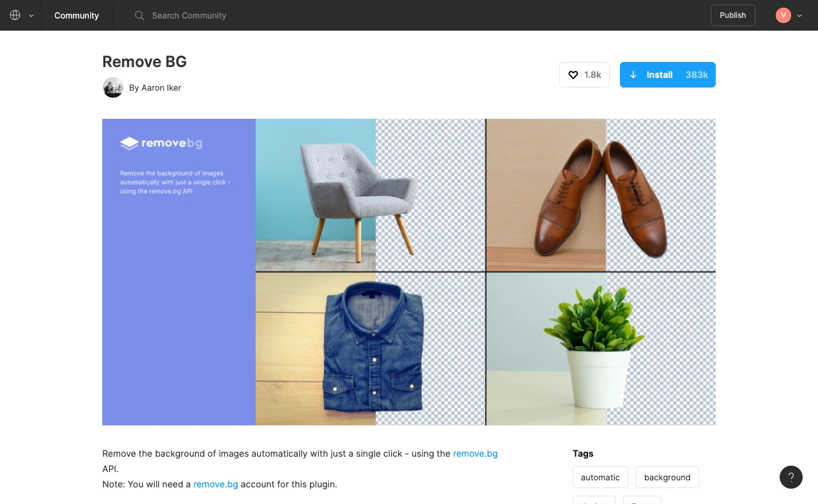Click the search magnifier icon
The height and width of the screenshot is (504, 818).
pyautogui.click(x=139, y=15)
